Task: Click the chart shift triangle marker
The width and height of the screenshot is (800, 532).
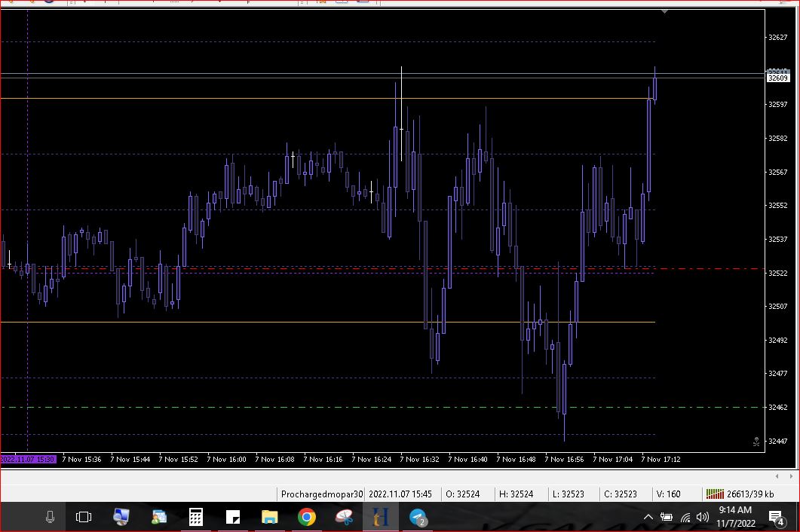Action: (x=664, y=12)
